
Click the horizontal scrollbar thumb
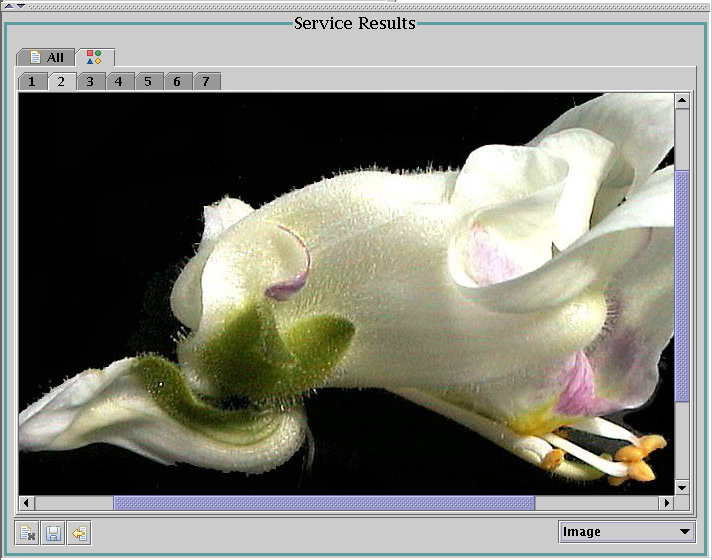click(x=324, y=502)
